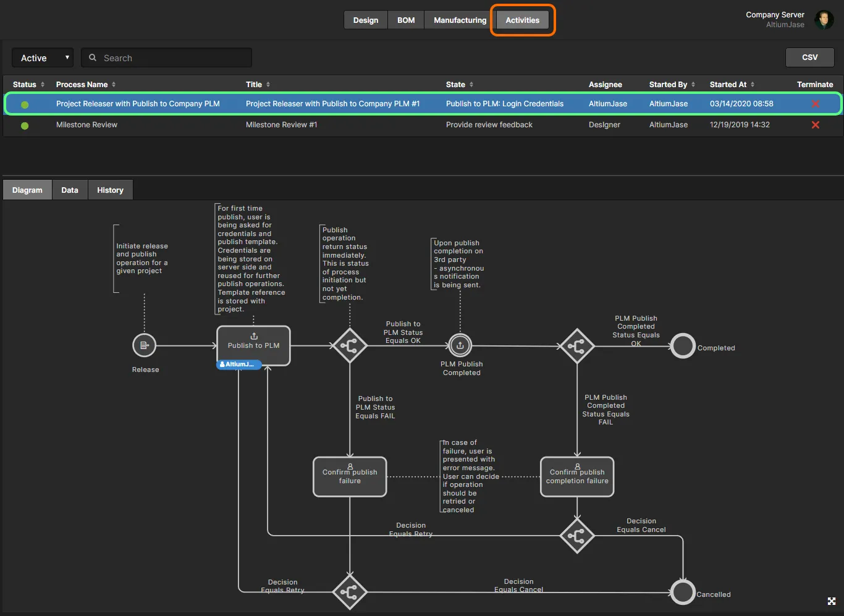Sort by Status column
Screen dimensions: 844x616
[x=28, y=85]
